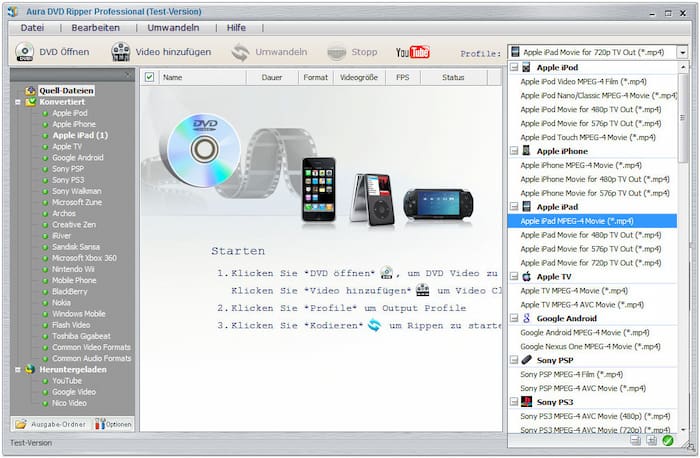
Task: Select Sony PSP MPEG-4 Film profile
Action: pos(571,374)
